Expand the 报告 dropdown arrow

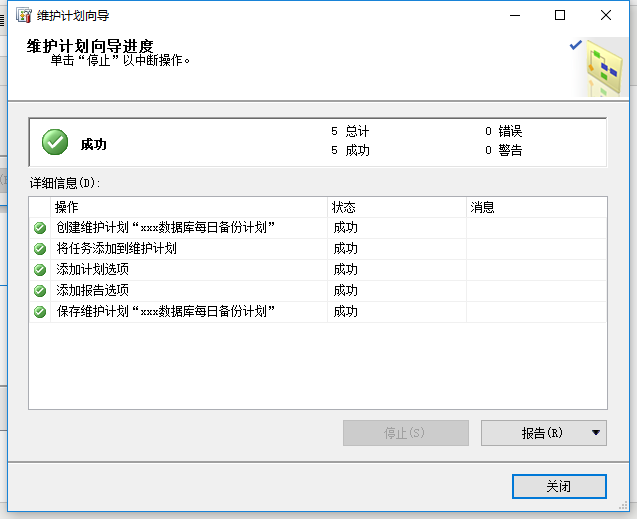click(x=596, y=433)
